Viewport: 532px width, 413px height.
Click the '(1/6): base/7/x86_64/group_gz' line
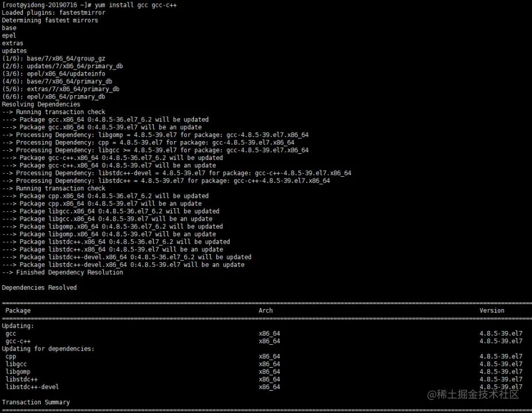click(53, 59)
